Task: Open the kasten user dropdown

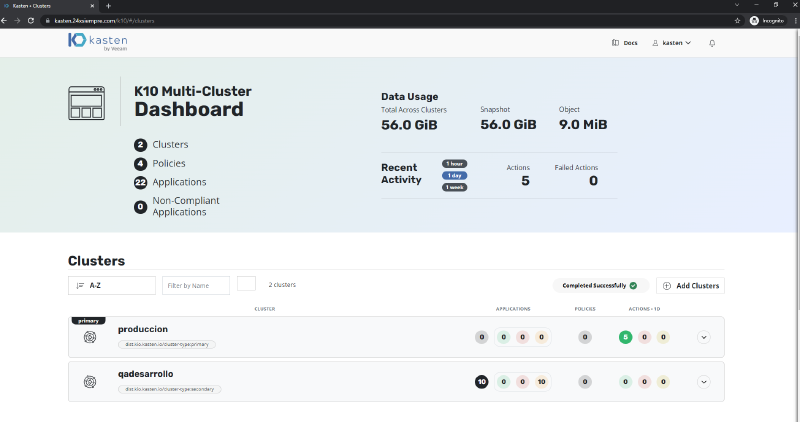Action: (x=671, y=43)
